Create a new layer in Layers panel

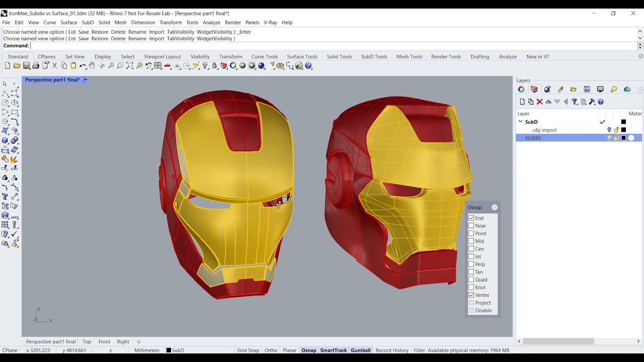522,102
